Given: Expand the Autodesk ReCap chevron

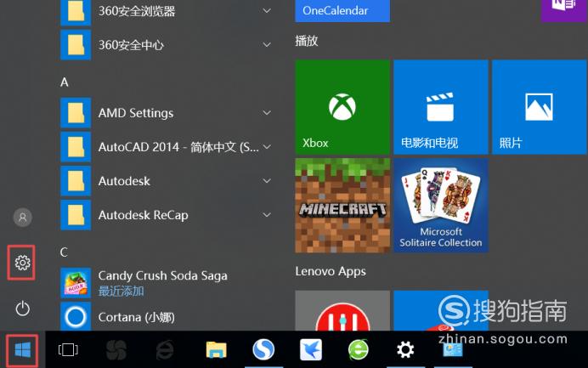Looking at the screenshot, I should [267, 215].
